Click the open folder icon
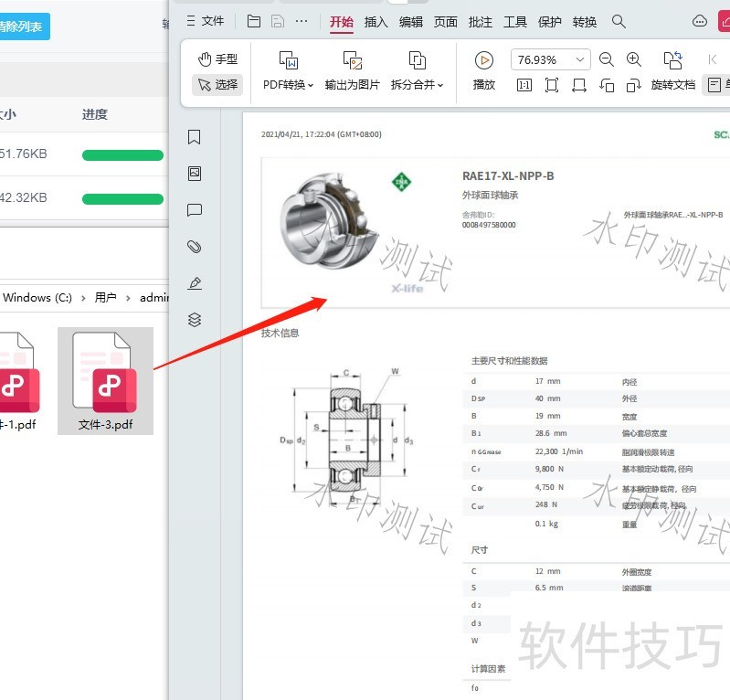This screenshot has width=730, height=700. tap(254, 21)
